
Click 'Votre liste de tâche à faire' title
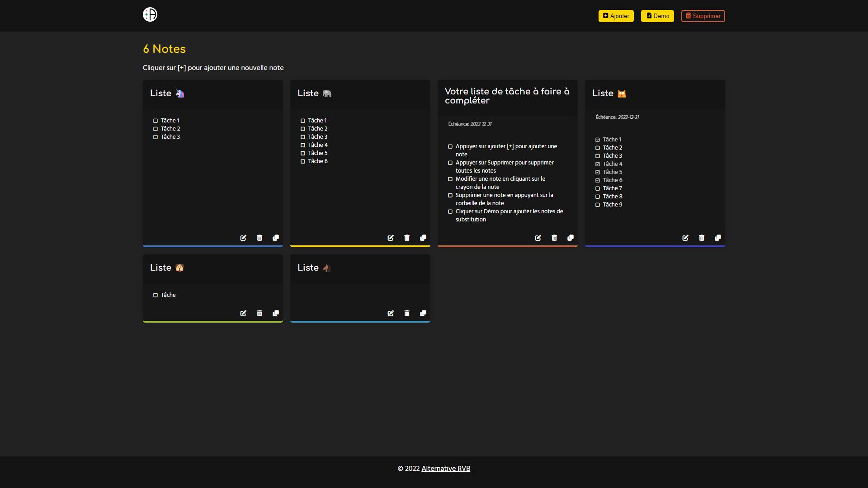tap(507, 96)
